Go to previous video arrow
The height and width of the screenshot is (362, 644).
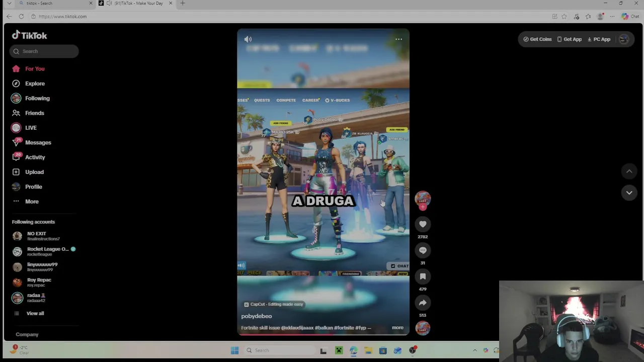(629, 171)
